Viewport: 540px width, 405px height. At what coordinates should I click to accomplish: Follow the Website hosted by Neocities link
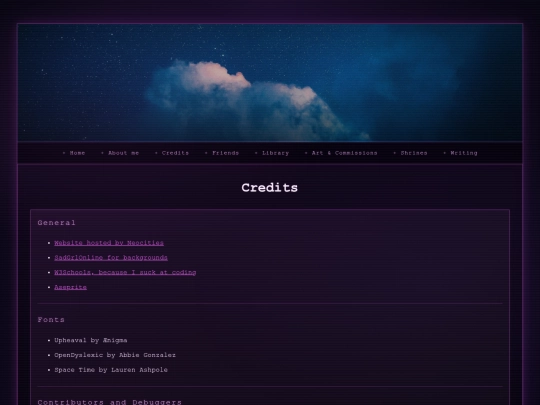[109, 243]
